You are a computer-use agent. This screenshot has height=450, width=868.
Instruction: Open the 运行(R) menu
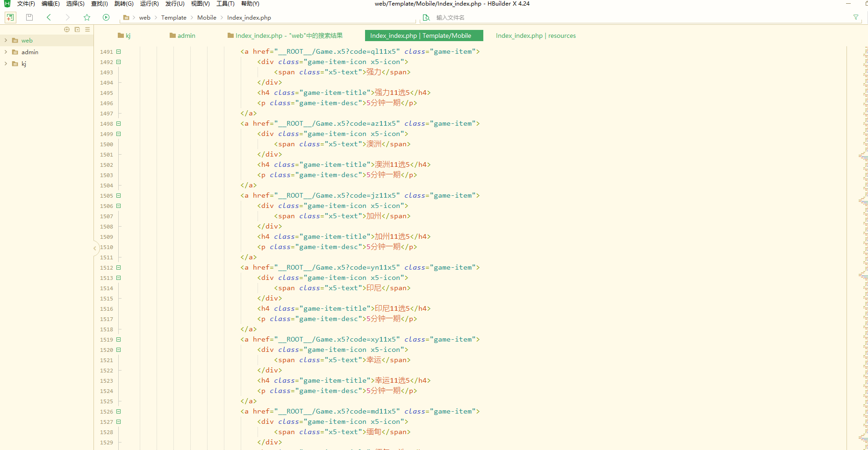[x=149, y=4]
